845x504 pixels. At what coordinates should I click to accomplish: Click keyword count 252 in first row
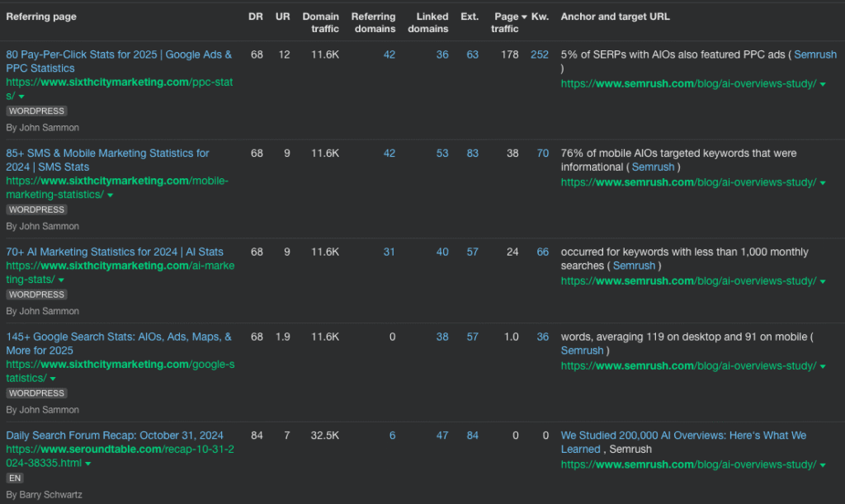(x=539, y=54)
